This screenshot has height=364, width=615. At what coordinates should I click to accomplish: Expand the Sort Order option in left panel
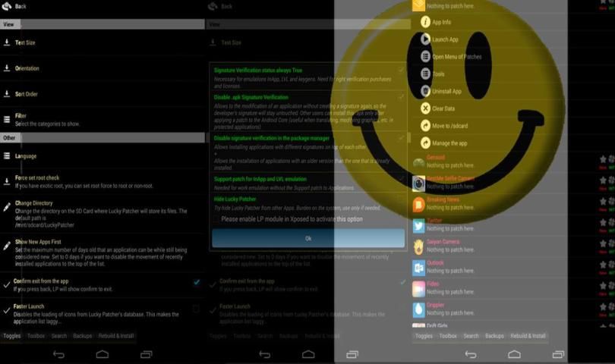coord(26,94)
